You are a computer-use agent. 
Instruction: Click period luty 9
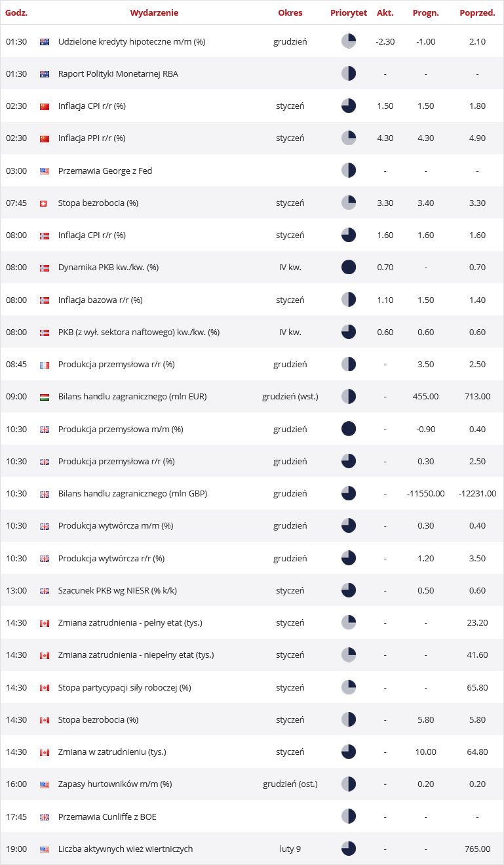290,849
